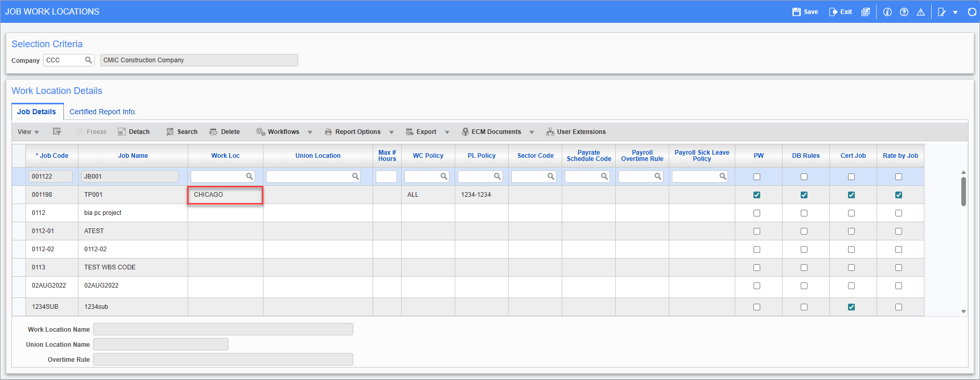
Task: Select the CHICAGO work location cell
Action: pos(226,195)
